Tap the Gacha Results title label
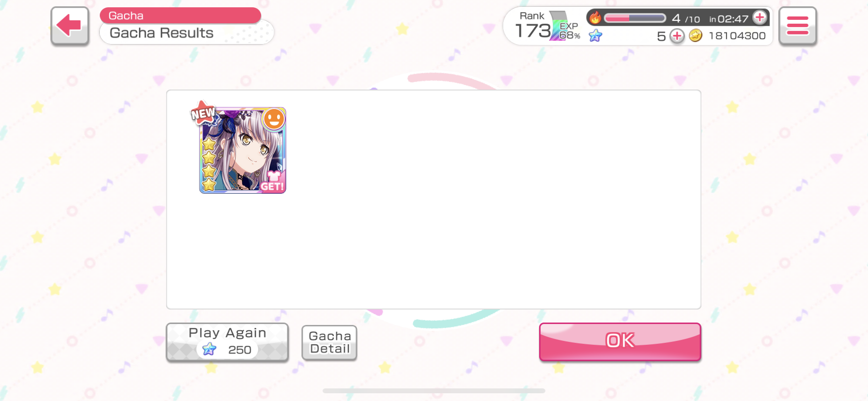The height and width of the screenshot is (401, 868). click(x=162, y=33)
